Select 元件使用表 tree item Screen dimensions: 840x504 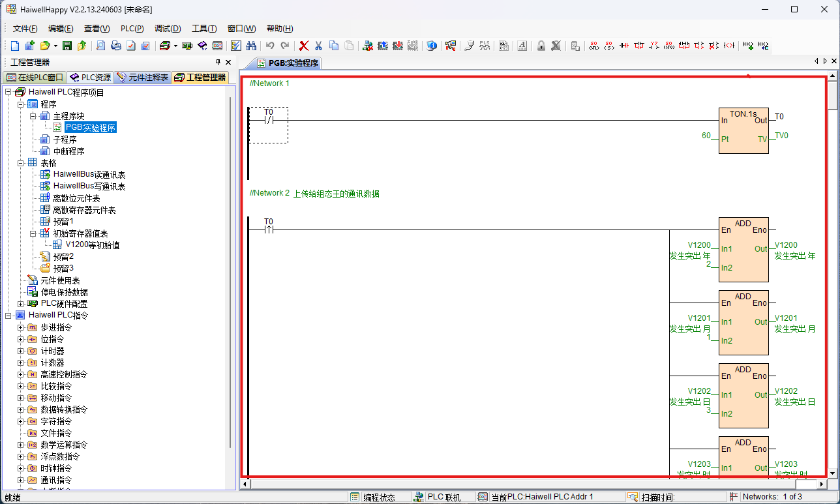pos(60,280)
